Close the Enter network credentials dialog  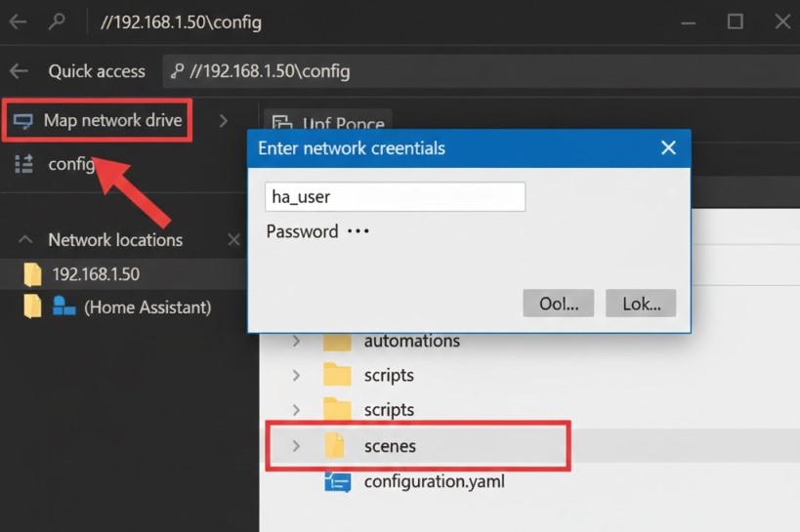point(668,148)
